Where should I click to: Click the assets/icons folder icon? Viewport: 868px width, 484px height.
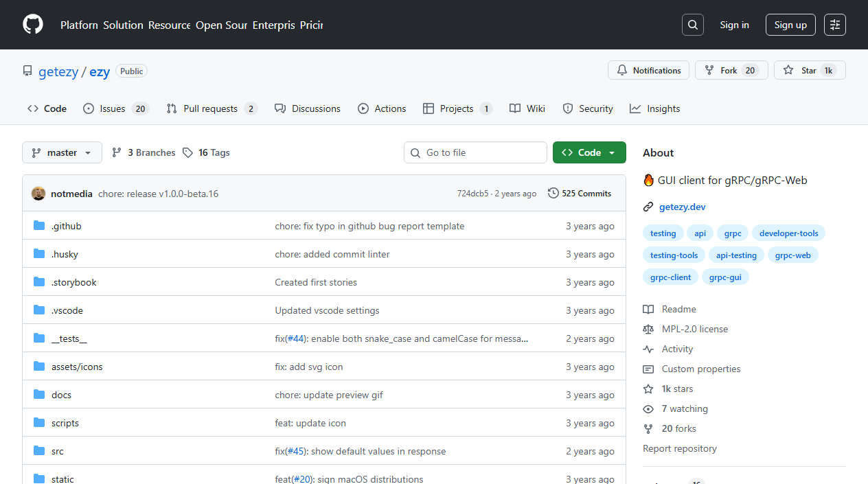pyautogui.click(x=39, y=367)
